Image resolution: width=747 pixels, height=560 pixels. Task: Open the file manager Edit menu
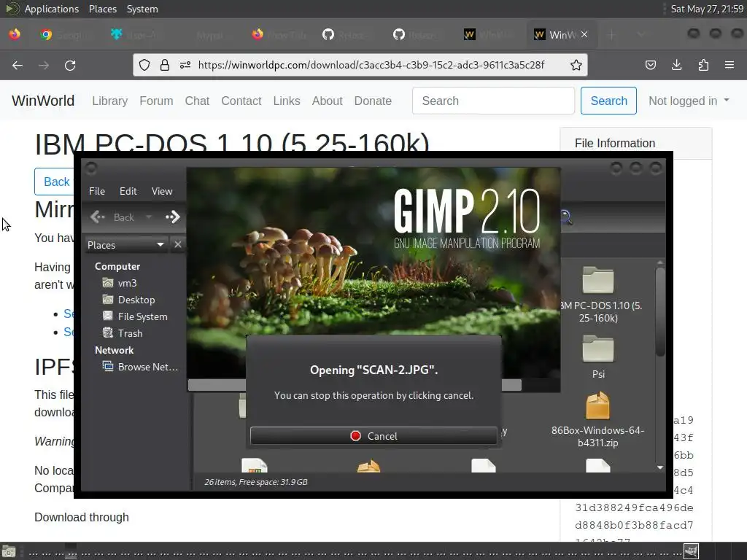(128, 191)
